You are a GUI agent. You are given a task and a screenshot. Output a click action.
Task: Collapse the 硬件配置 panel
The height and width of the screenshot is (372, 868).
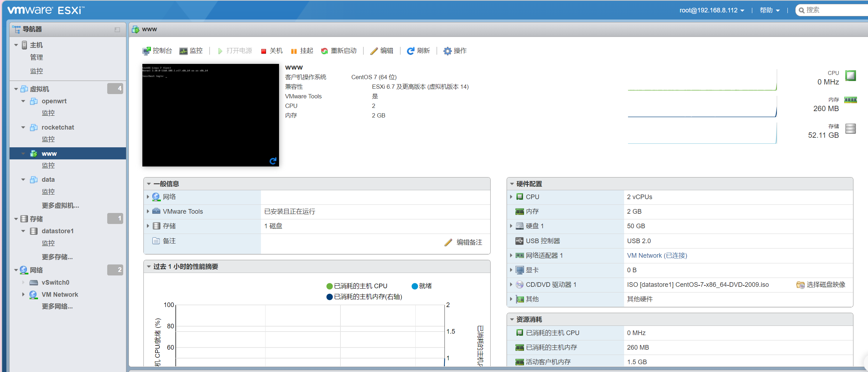click(512, 184)
